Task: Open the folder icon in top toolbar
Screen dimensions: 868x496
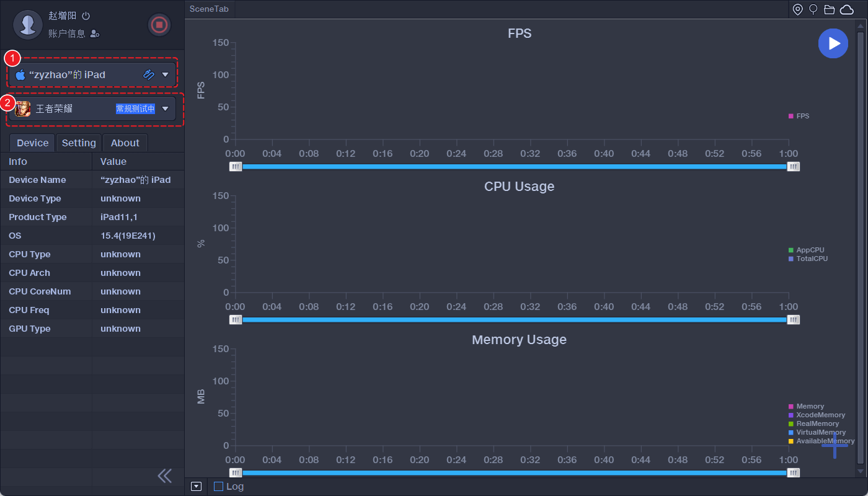Action: click(830, 9)
